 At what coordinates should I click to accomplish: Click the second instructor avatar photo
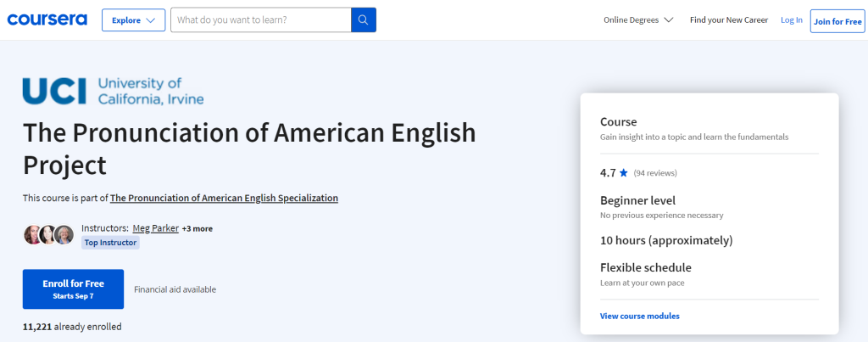(48, 235)
